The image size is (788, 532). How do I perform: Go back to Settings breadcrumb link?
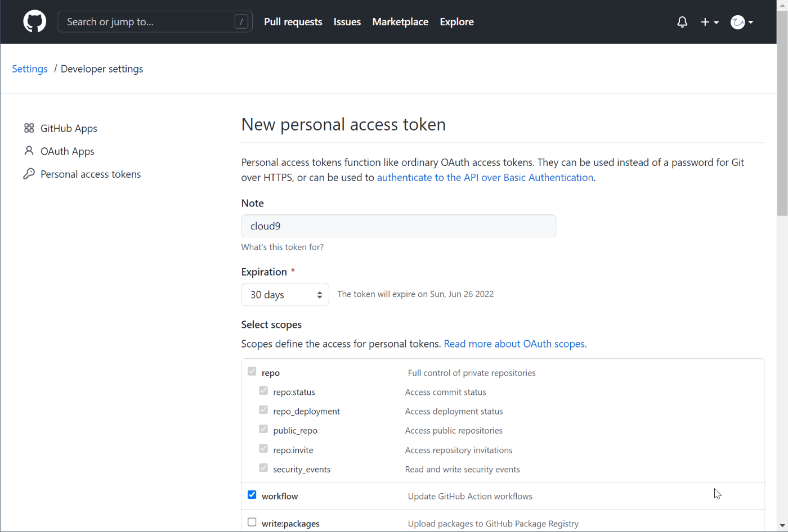tap(30, 69)
